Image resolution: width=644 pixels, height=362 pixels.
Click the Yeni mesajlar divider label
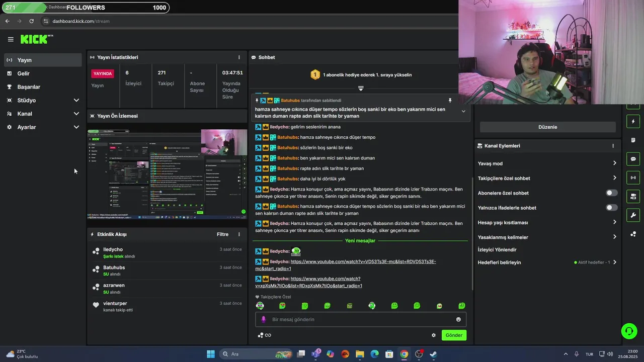[360, 241]
